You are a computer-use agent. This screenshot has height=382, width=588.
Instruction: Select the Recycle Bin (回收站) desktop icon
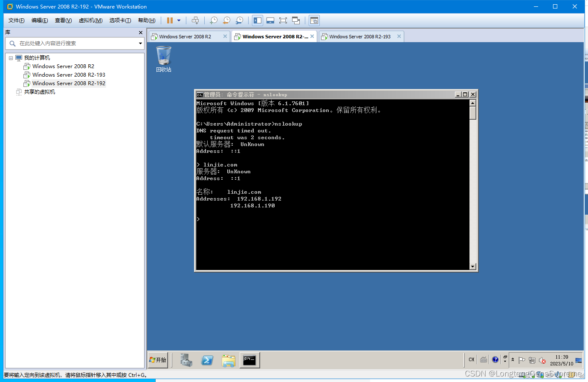pos(164,59)
